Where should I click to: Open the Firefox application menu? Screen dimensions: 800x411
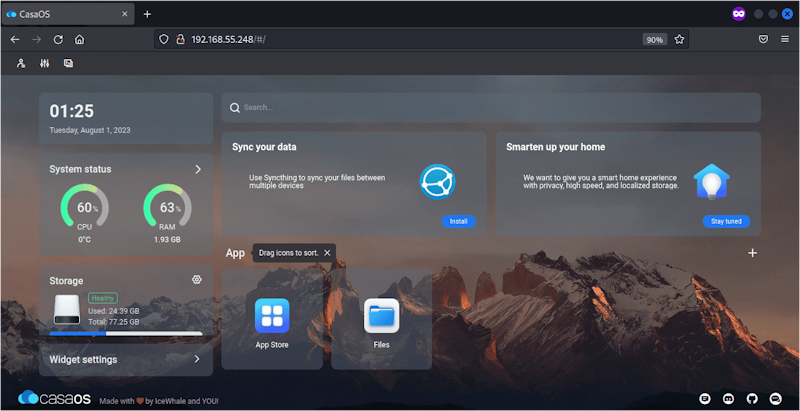pyautogui.click(x=783, y=39)
